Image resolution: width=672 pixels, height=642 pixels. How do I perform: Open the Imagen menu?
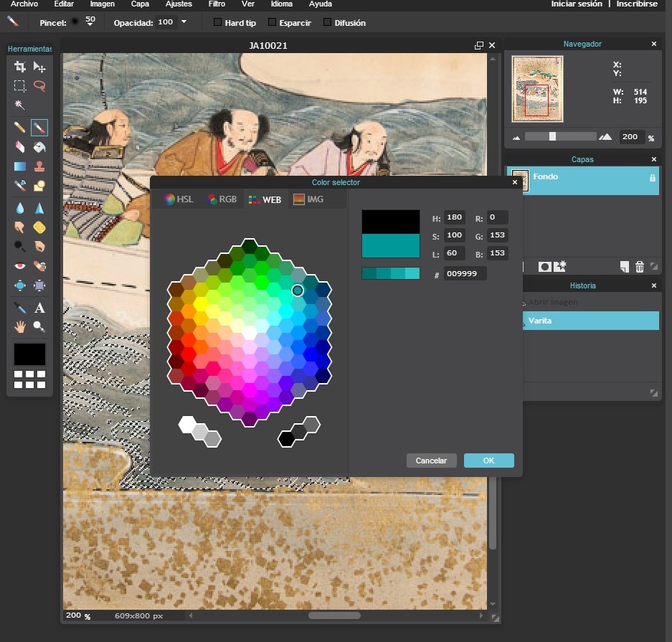coord(102,4)
